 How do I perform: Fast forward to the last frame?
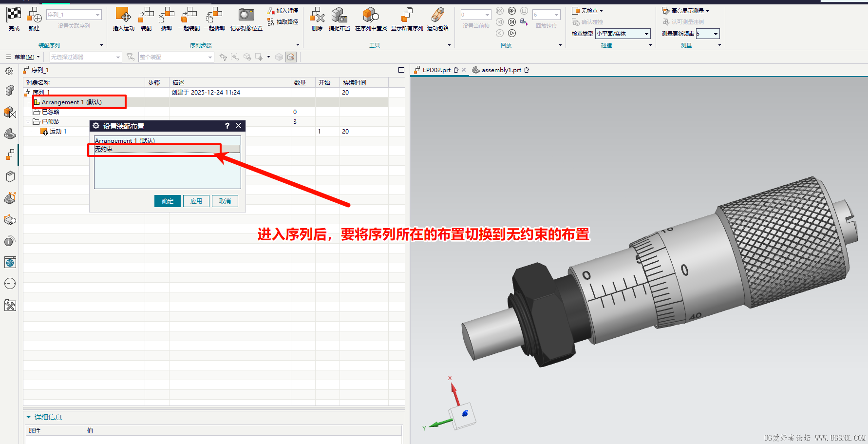[x=512, y=11]
